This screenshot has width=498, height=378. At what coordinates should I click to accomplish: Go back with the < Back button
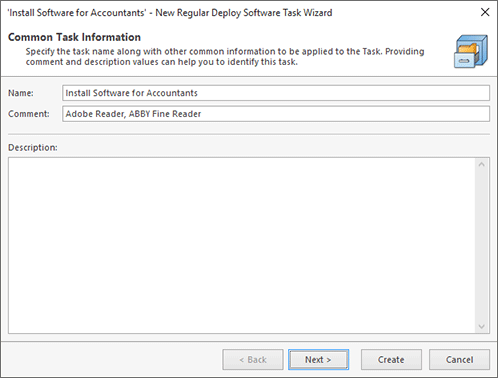pyautogui.click(x=253, y=359)
